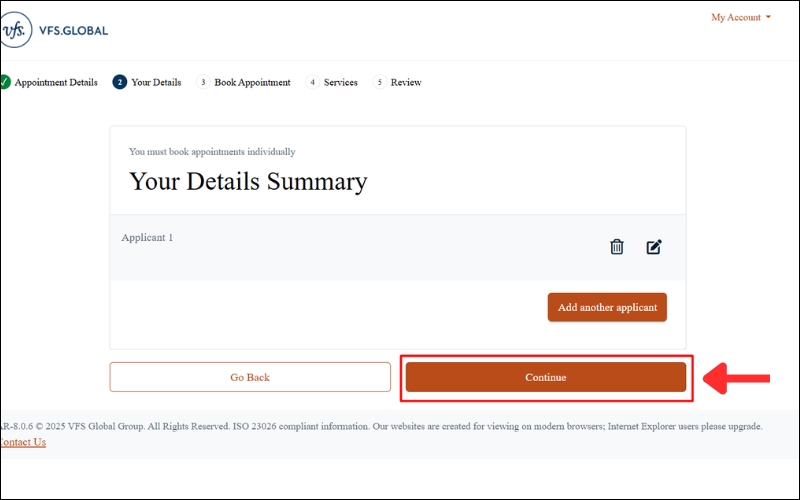Image resolution: width=800 pixels, height=500 pixels.
Task: Click the step 4 number circle
Action: pyautogui.click(x=313, y=82)
